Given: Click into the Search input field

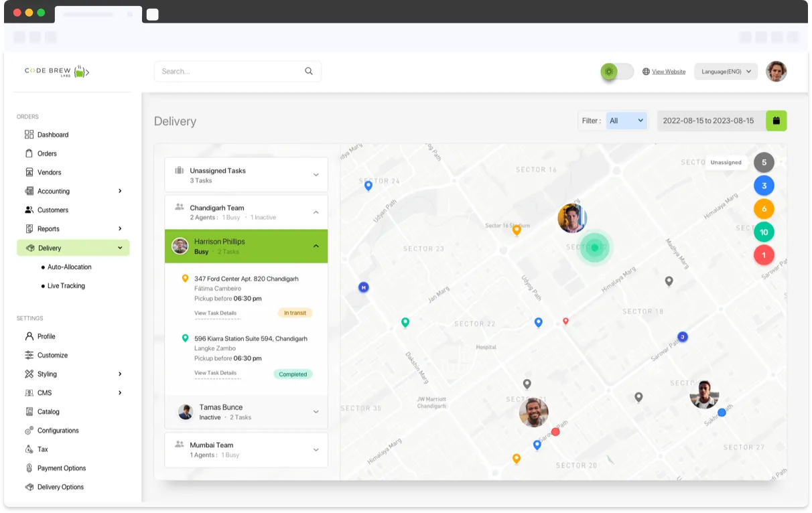Looking at the screenshot, I should pos(228,71).
